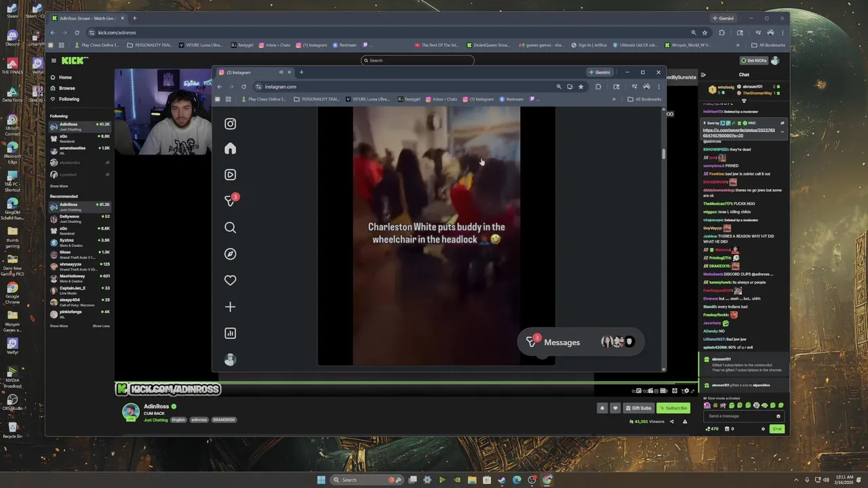Mute the Instagram browser tab audio

point(281,73)
